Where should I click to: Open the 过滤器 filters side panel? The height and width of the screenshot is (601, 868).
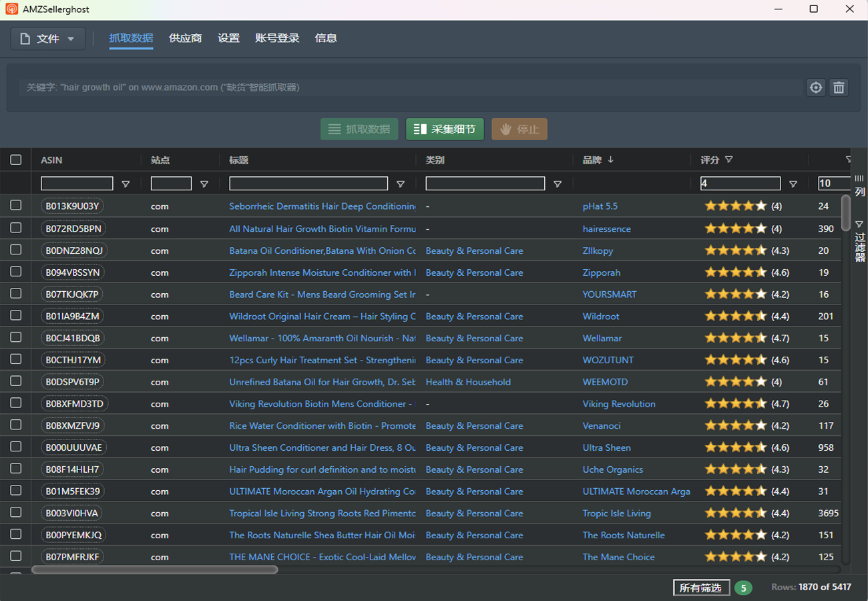pyautogui.click(x=859, y=241)
